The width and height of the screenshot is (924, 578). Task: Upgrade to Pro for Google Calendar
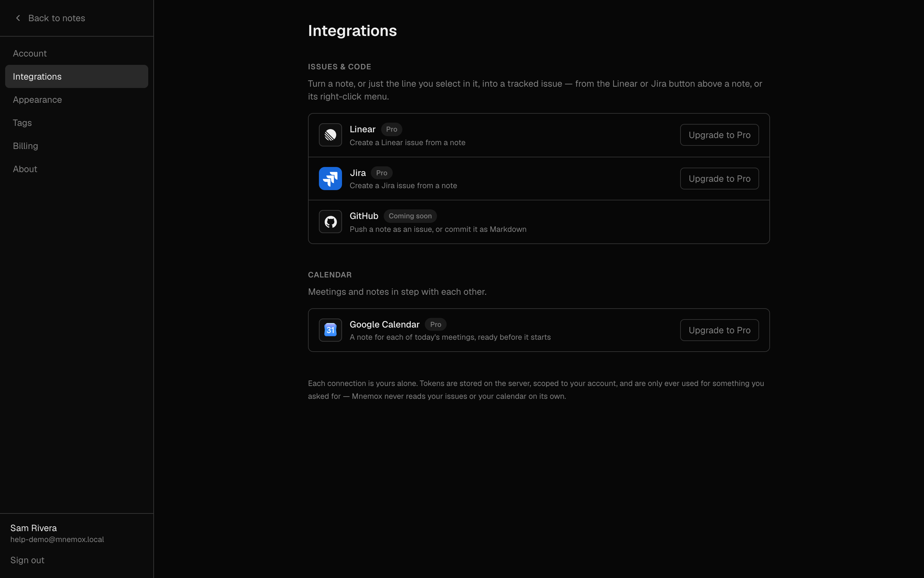point(719,330)
